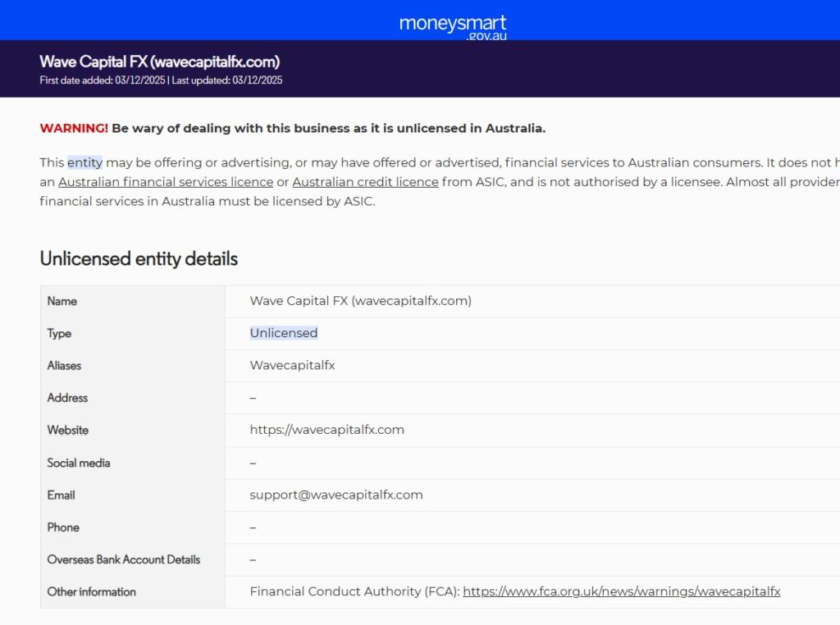
Task: Click the Address row label
Action: pos(67,398)
